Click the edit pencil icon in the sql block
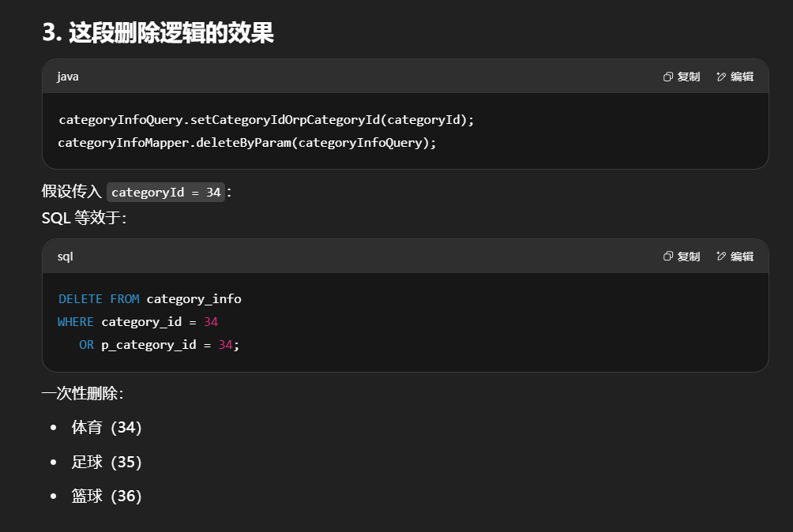The height and width of the screenshot is (532, 793). [721, 257]
